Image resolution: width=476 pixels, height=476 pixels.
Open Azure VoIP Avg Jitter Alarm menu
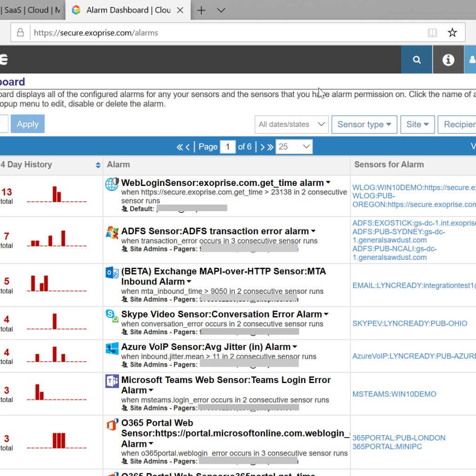294,347
